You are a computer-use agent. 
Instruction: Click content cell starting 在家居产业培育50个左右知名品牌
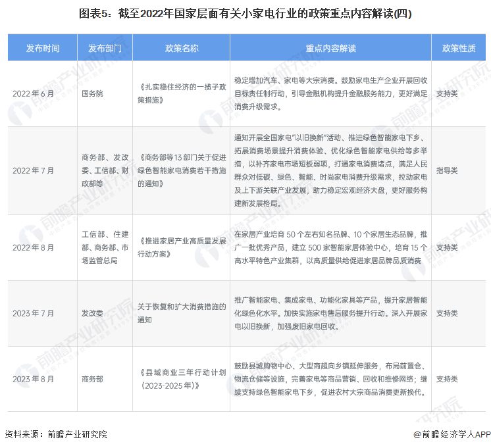330,247
